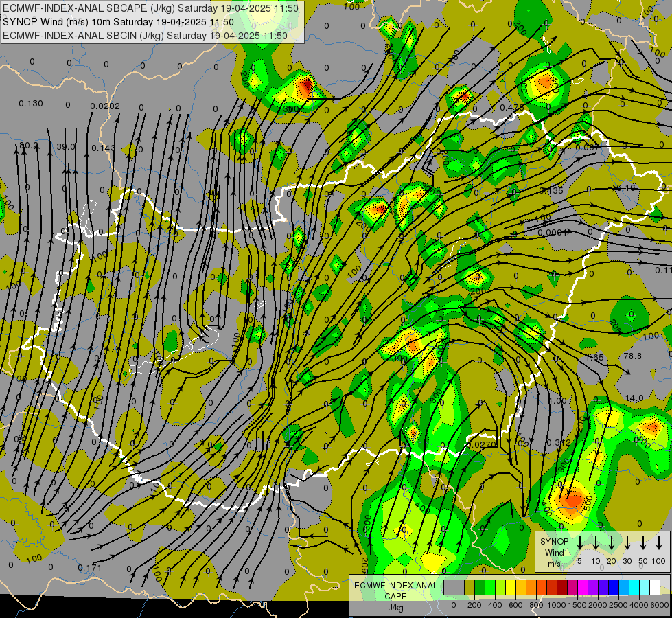Click the CIN value 78.8 on the map

pyautogui.click(x=633, y=356)
